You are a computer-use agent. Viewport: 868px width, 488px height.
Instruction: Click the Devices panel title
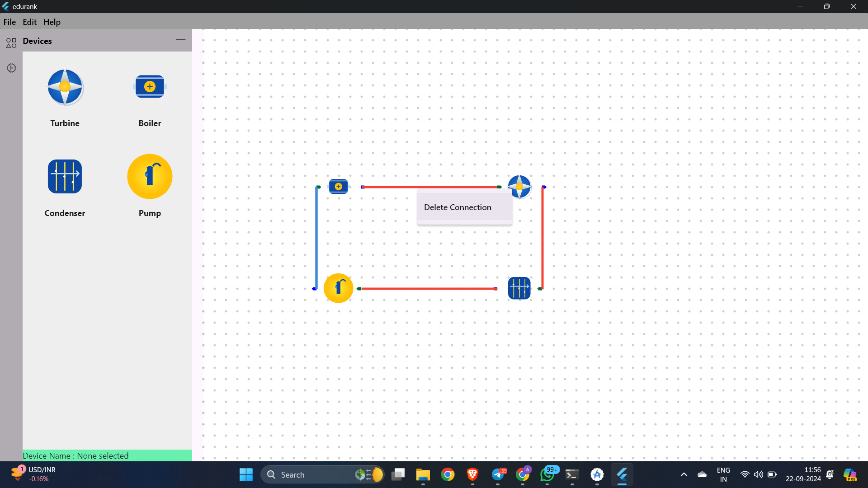37,41
